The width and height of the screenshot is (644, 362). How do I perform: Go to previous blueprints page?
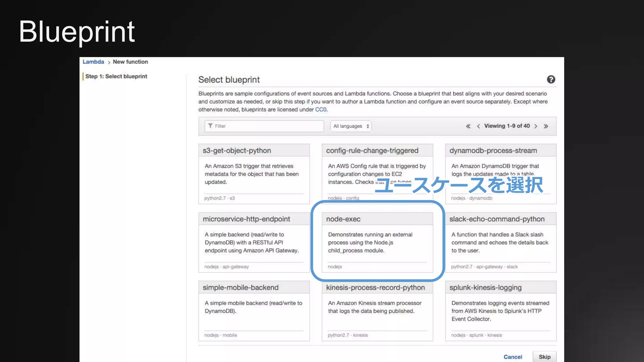[478, 126]
